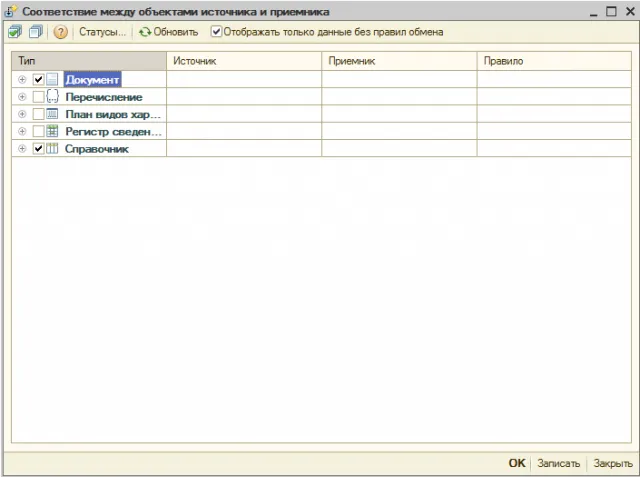The width and height of the screenshot is (640, 477).
Task: Uncheck the Документ row checkbox
Action: coord(38,79)
